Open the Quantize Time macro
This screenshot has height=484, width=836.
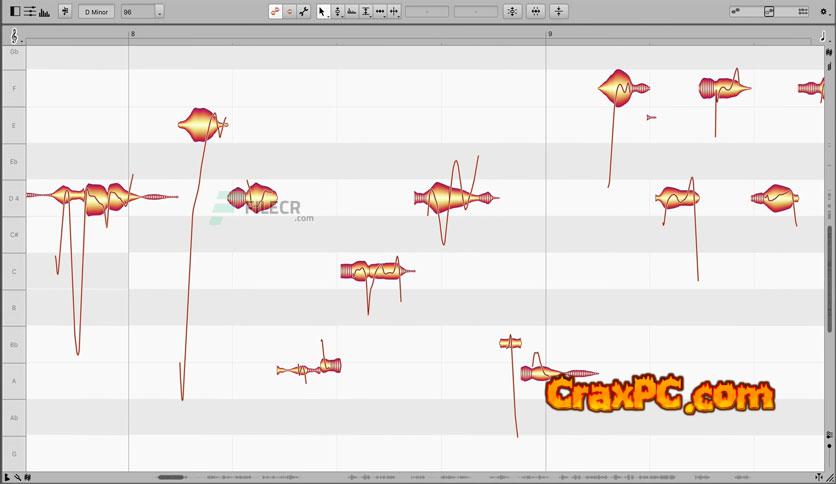[536, 11]
